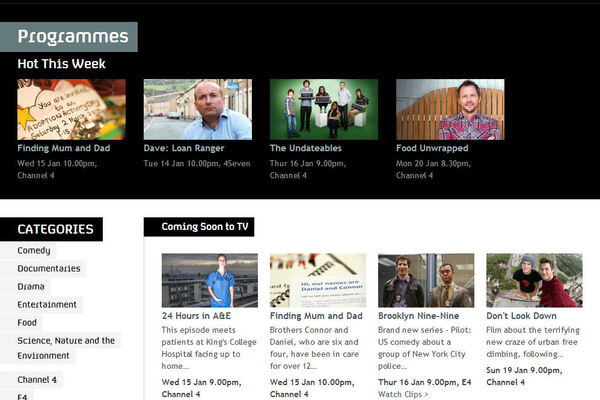Select the Comedy category

click(x=34, y=251)
